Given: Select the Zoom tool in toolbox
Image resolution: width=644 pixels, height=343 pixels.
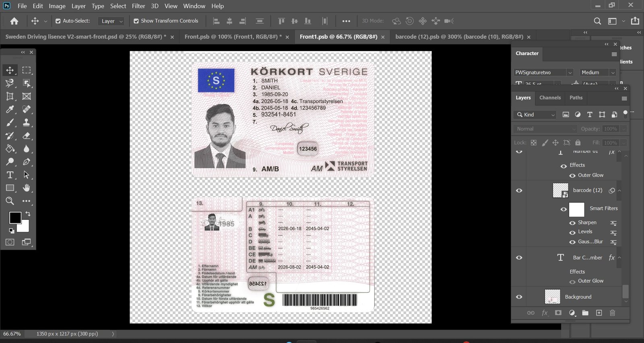Looking at the screenshot, I should [x=10, y=201].
